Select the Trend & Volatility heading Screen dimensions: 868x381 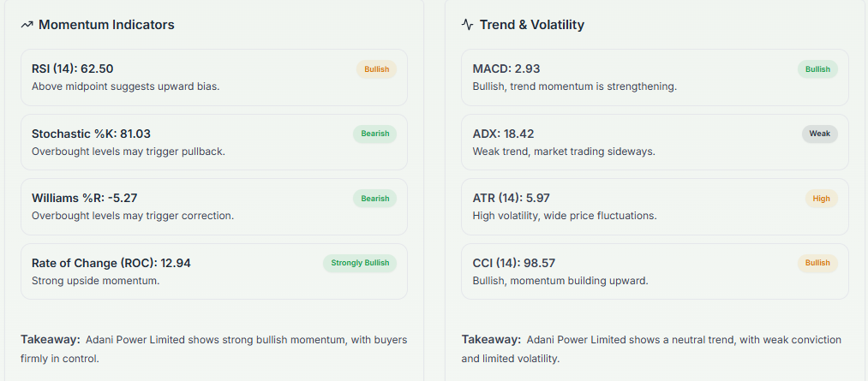coord(531,25)
